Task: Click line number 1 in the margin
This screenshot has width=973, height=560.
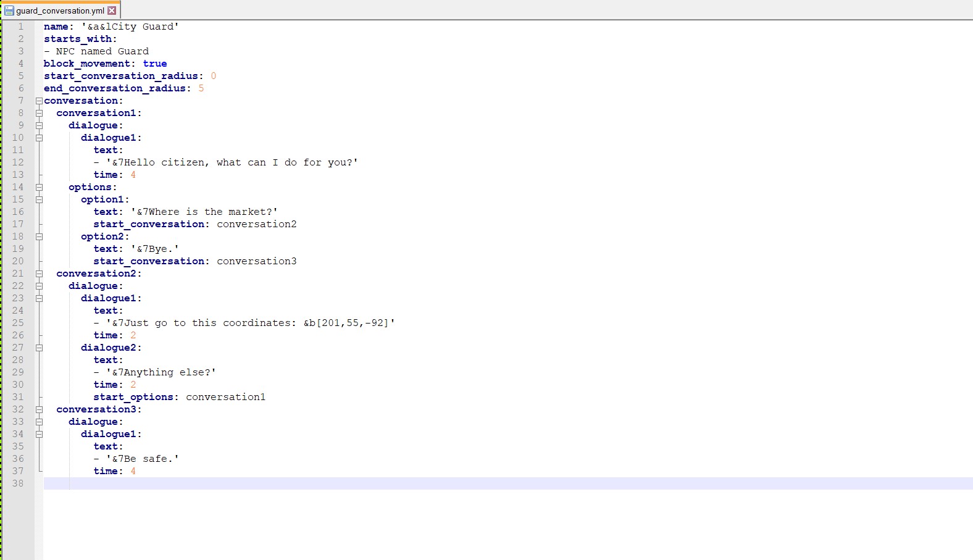Action: (20, 27)
